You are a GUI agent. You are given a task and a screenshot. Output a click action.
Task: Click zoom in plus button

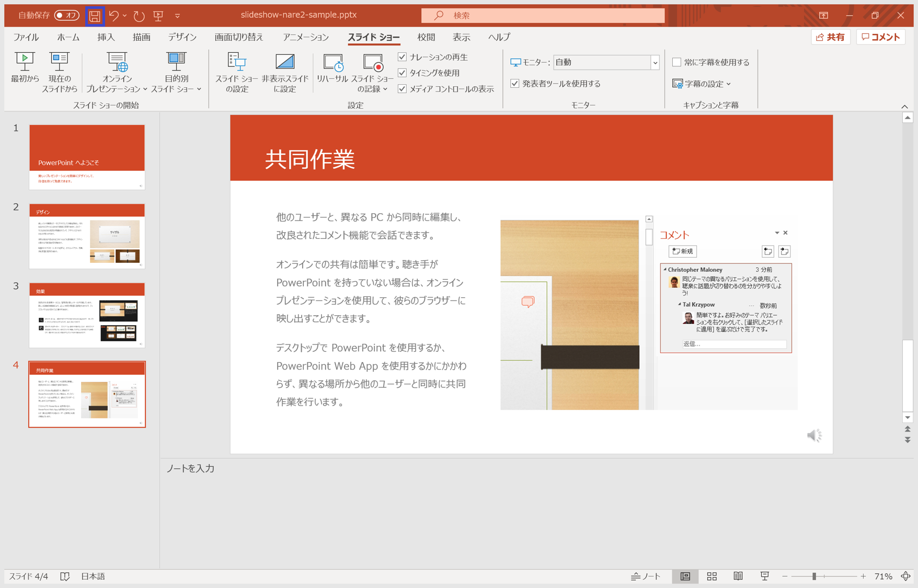pos(863,576)
